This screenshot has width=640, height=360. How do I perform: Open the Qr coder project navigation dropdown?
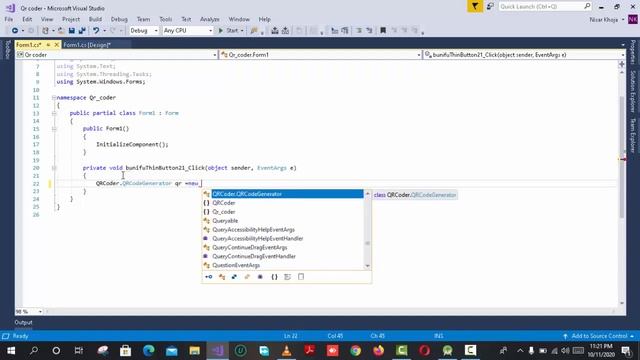pyautogui.click(x=117, y=55)
